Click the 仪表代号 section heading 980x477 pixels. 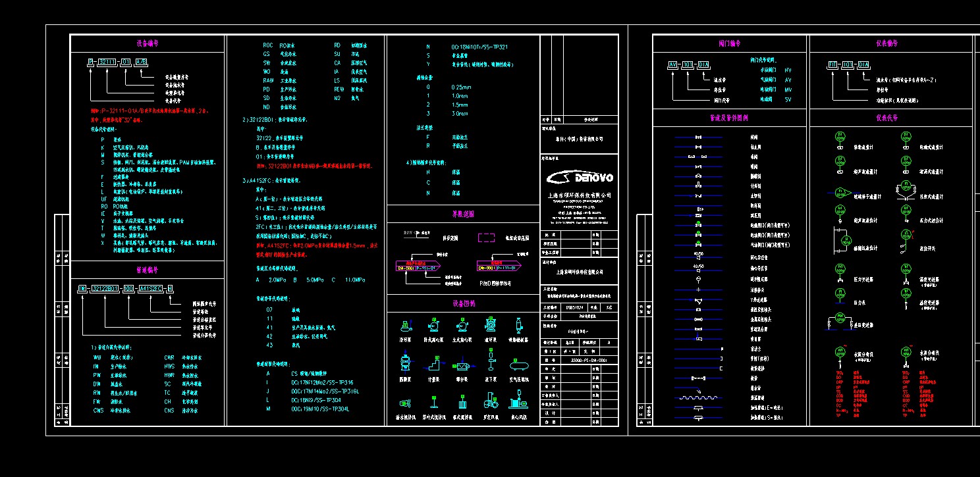pyautogui.click(x=886, y=118)
